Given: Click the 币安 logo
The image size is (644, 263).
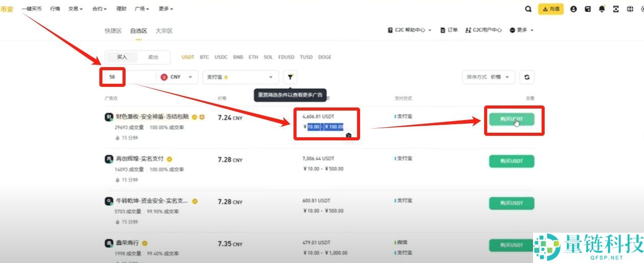Looking at the screenshot, I should click(7, 9).
